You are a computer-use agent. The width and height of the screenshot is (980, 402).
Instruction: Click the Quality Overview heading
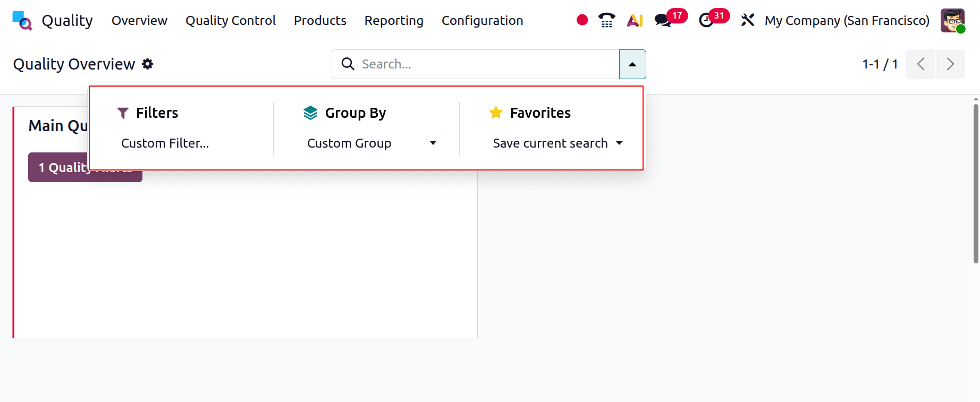(74, 64)
